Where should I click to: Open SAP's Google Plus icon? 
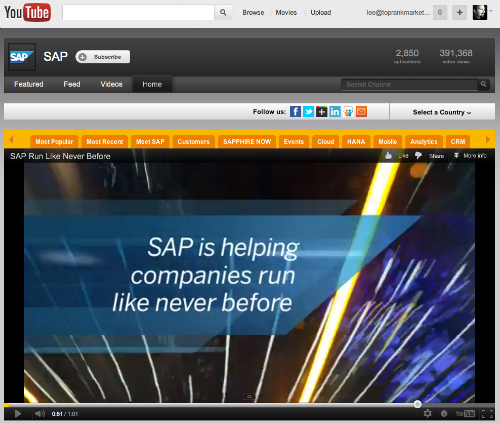322,112
